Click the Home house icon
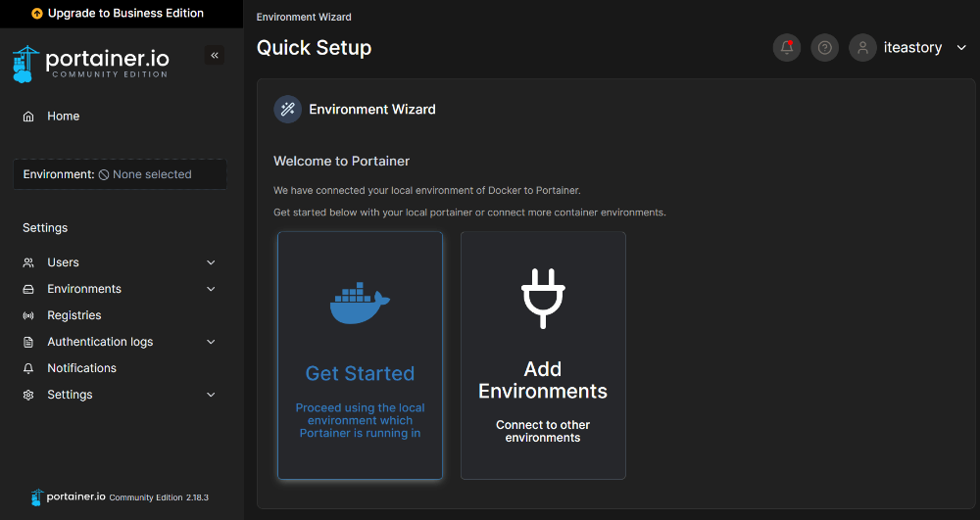The width and height of the screenshot is (980, 520). click(28, 117)
